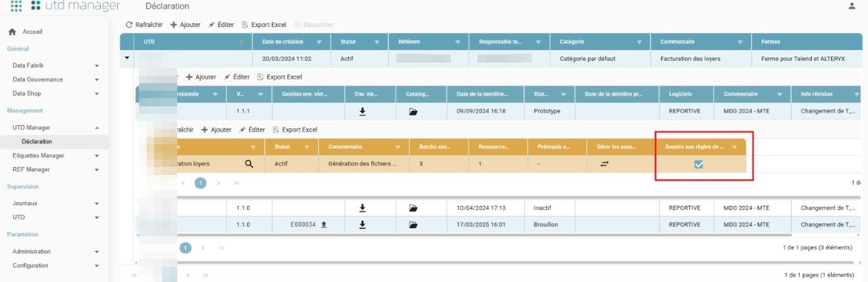
Task: Open catalog folder for the Inactif row
Action: click(x=413, y=208)
